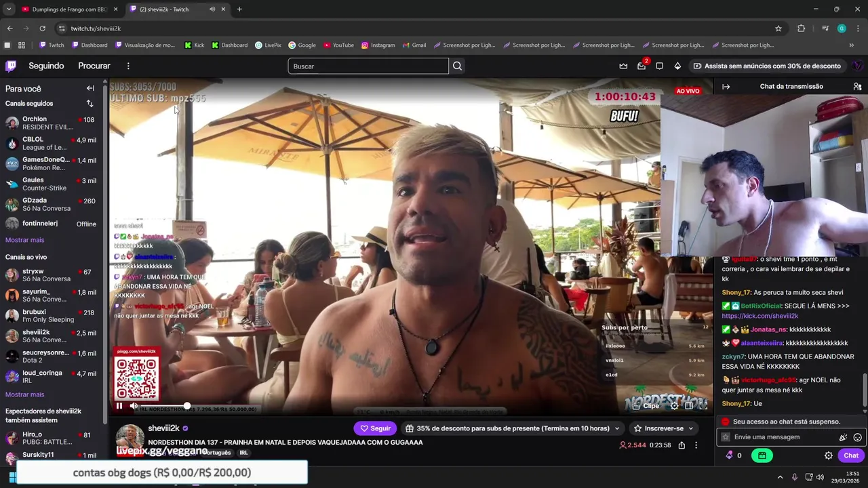
Task: Enter player fullscreen mode
Action: coord(704,406)
